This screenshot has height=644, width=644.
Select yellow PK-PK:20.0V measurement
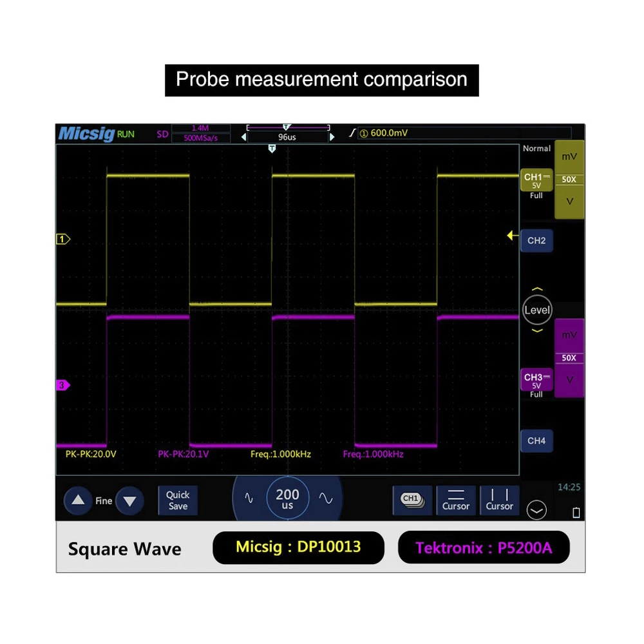[91, 454]
